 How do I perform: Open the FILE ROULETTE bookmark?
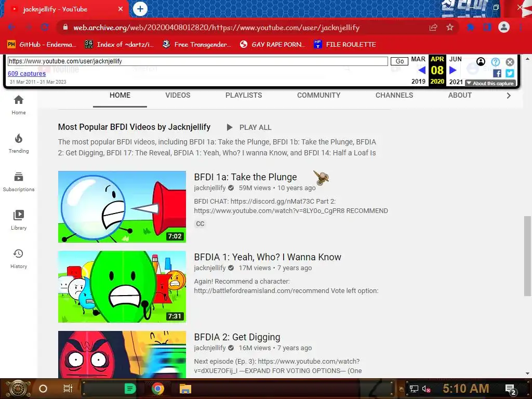pyautogui.click(x=345, y=45)
